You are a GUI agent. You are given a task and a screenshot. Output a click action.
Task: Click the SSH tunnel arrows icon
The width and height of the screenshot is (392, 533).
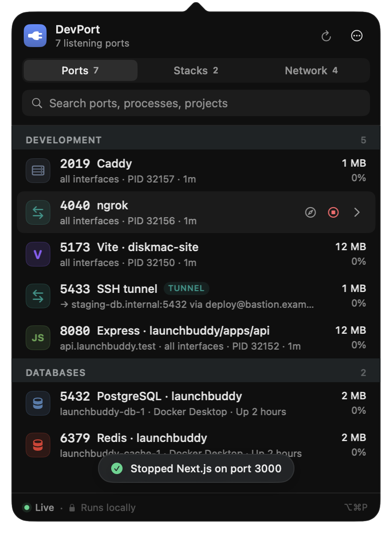point(38,296)
